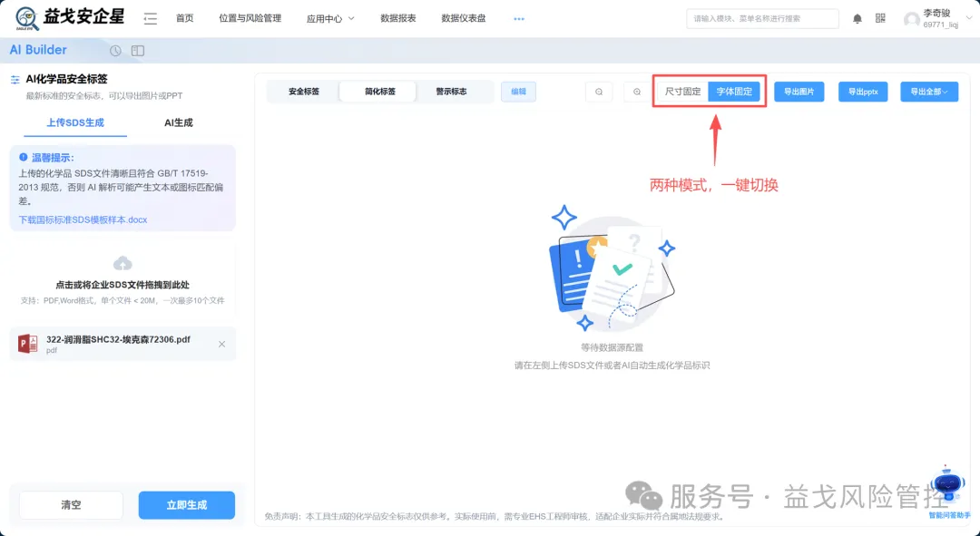Click the 益戈安企星 logo
The width and height of the screenshot is (980, 536).
70,18
